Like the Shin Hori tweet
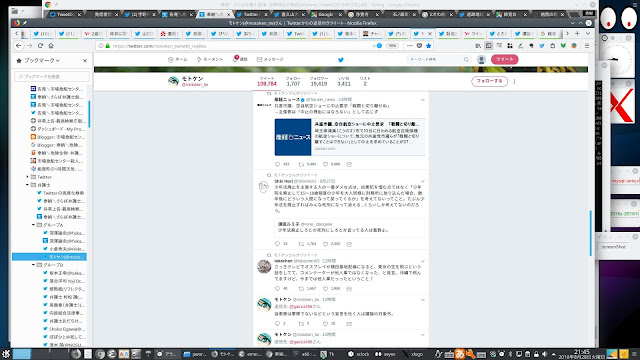The image size is (640, 360). click(x=325, y=244)
